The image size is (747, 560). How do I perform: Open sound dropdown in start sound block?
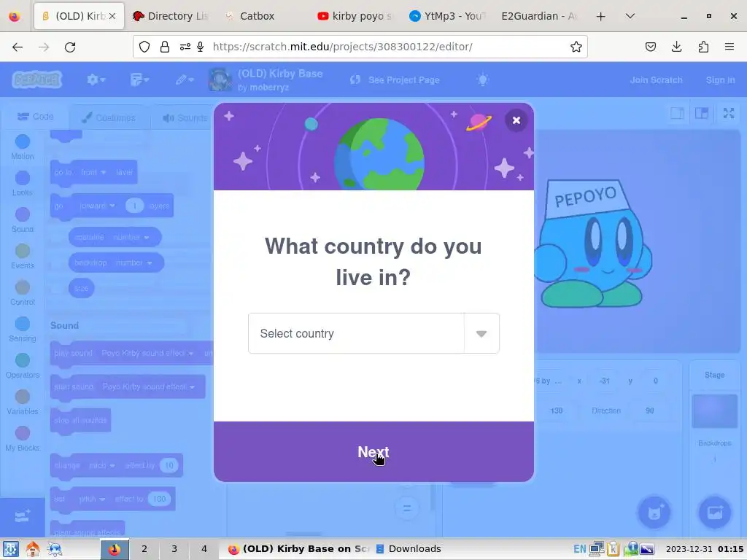click(149, 386)
